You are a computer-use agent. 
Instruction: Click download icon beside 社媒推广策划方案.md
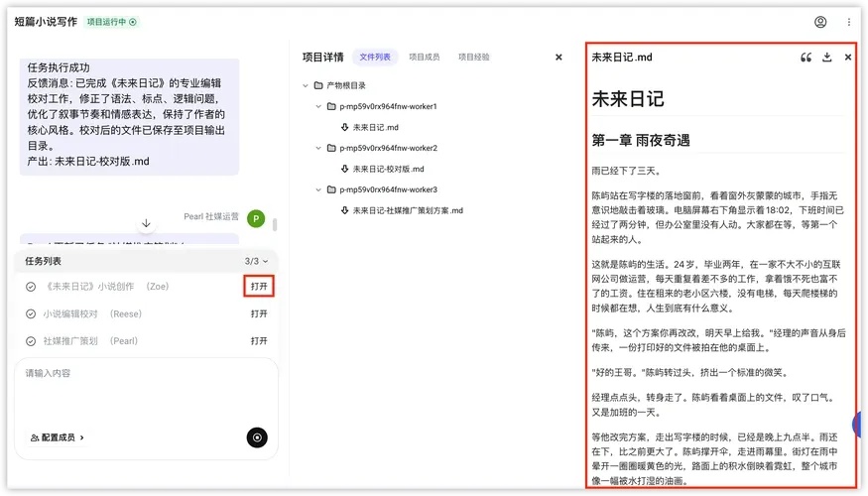[344, 210]
